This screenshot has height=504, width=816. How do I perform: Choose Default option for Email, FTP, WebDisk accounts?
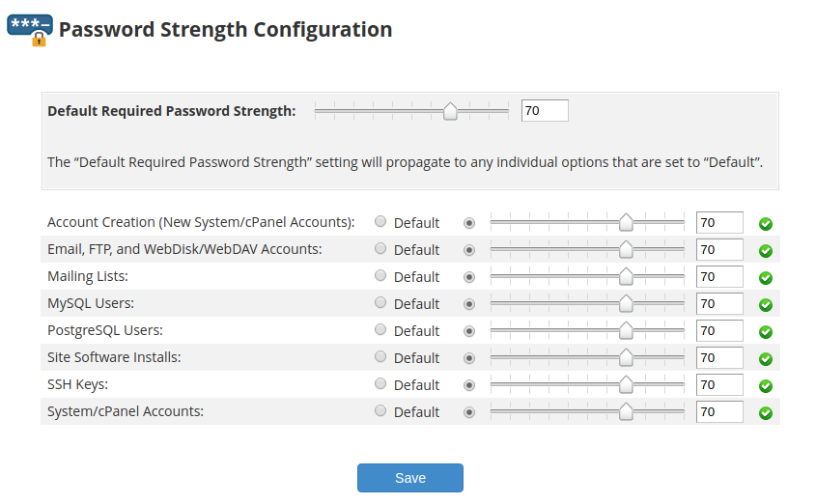(x=380, y=249)
